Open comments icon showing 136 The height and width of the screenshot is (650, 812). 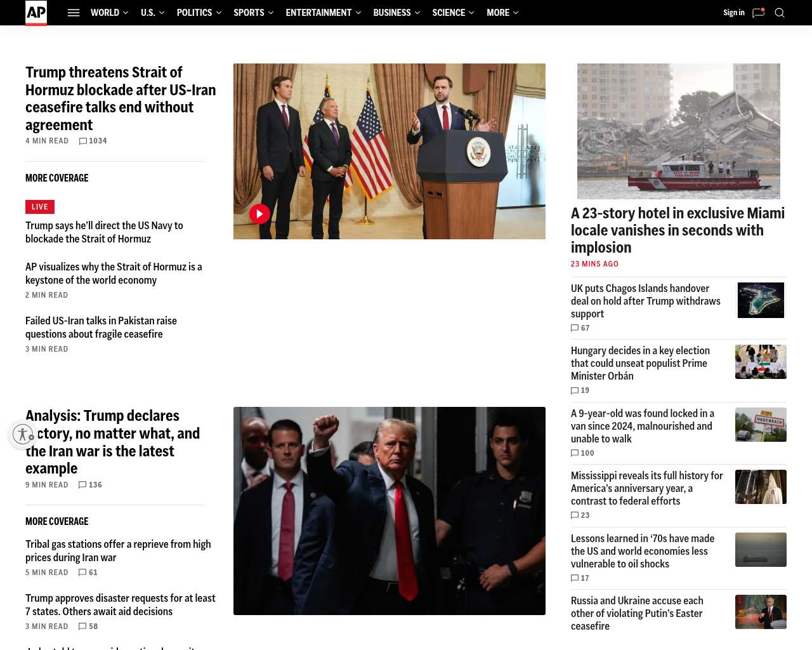pos(82,485)
